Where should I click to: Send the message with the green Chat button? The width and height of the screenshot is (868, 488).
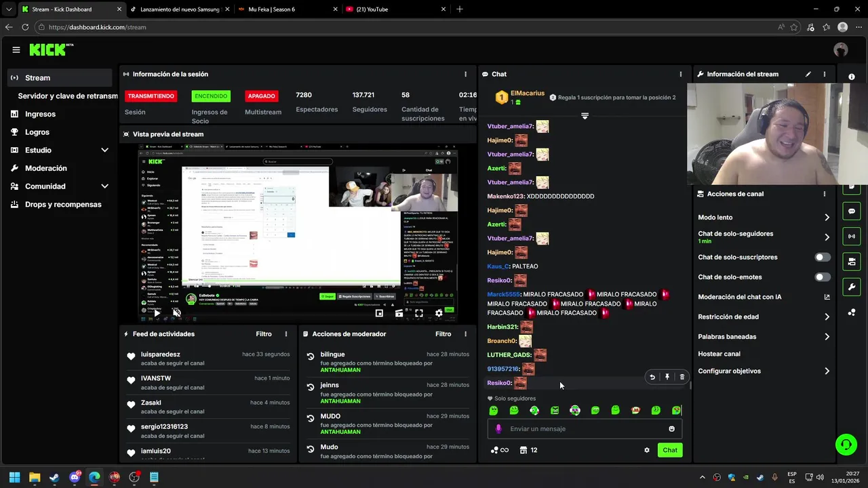pos(670,450)
